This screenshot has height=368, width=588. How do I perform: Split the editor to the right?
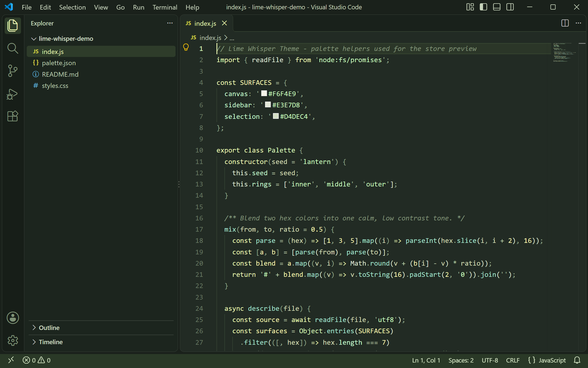[565, 23]
